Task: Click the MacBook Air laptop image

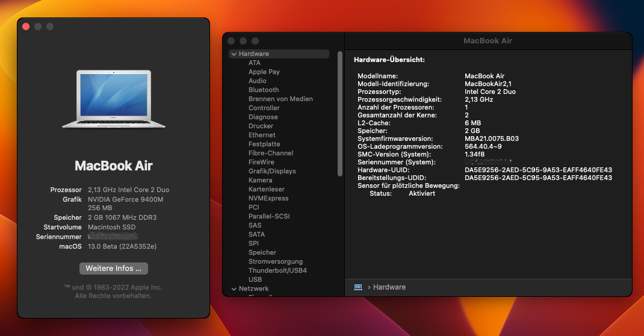Action: pyautogui.click(x=114, y=99)
